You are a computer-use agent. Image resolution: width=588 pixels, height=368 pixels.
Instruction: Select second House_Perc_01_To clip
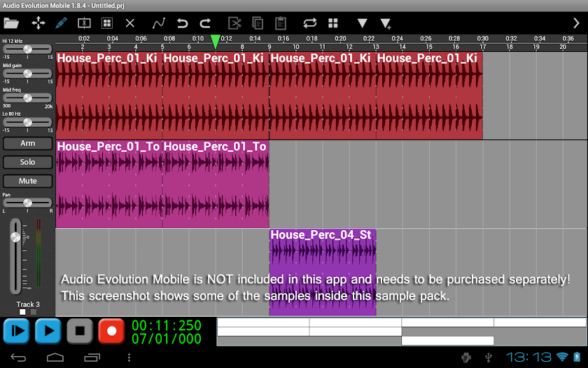216,184
